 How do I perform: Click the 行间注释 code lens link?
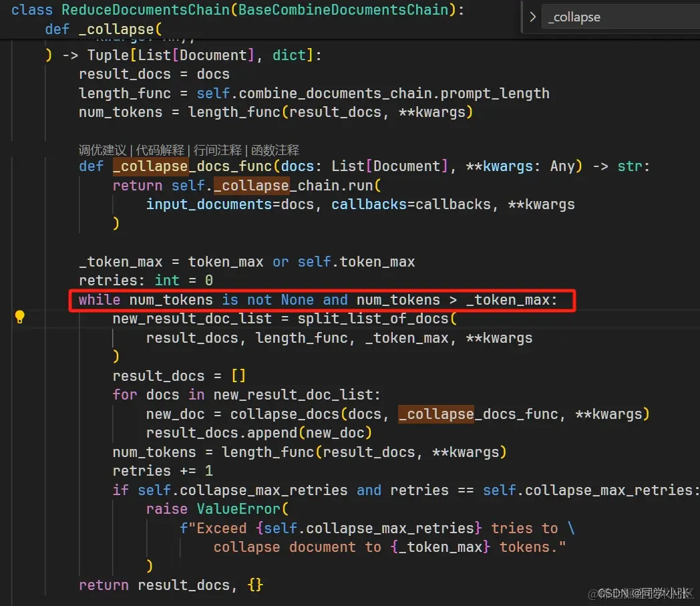pyautogui.click(x=217, y=150)
